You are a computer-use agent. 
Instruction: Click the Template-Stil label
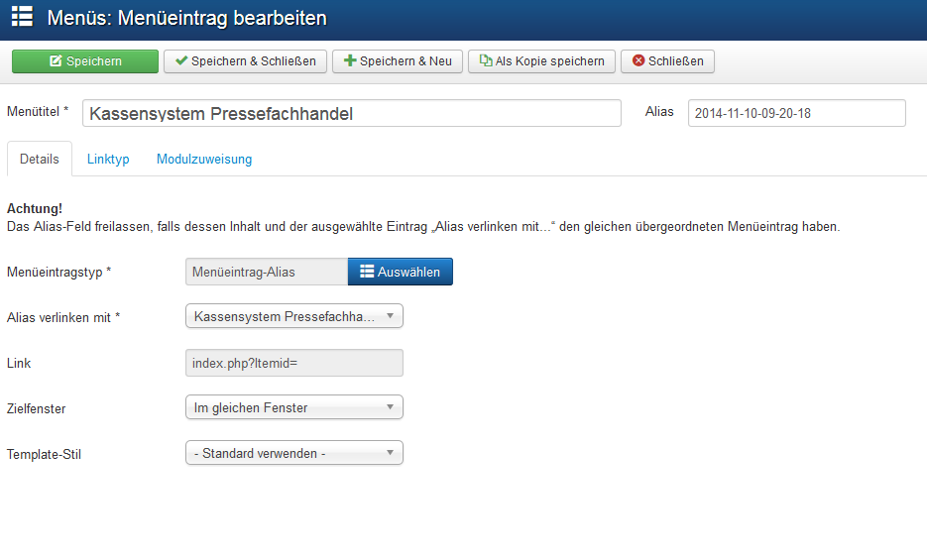pos(44,455)
